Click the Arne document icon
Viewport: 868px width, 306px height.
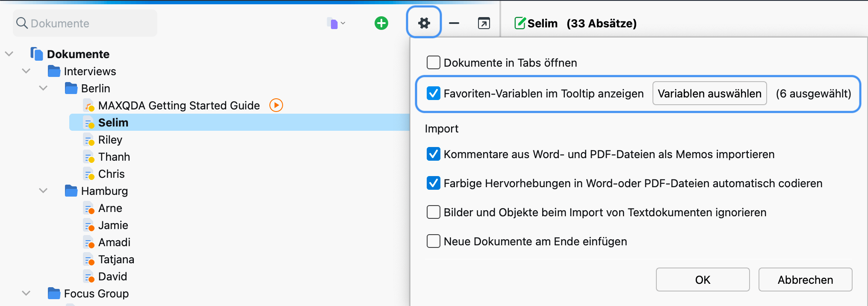pyautogui.click(x=89, y=208)
